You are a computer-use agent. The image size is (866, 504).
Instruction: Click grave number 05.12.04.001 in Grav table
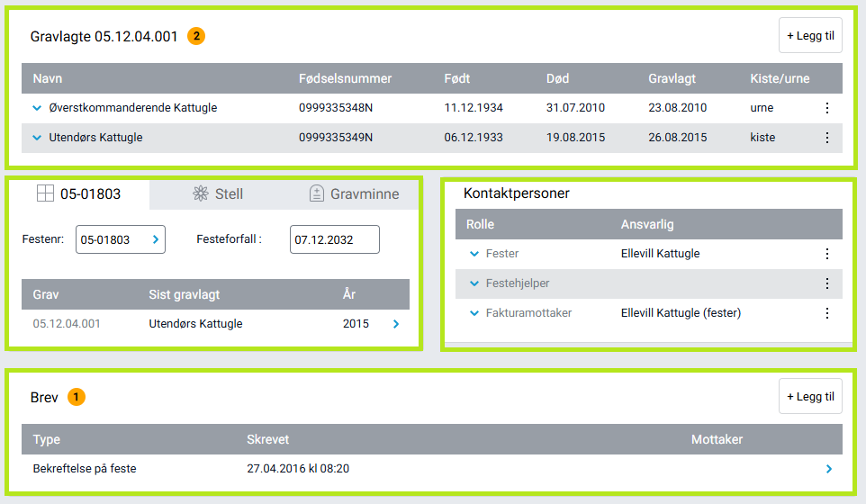point(67,323)
